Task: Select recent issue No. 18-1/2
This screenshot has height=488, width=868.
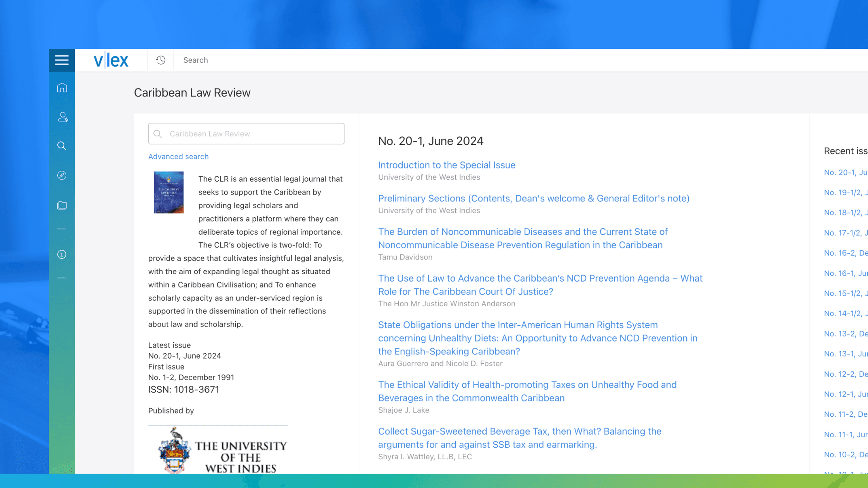Action: point(846,213)
